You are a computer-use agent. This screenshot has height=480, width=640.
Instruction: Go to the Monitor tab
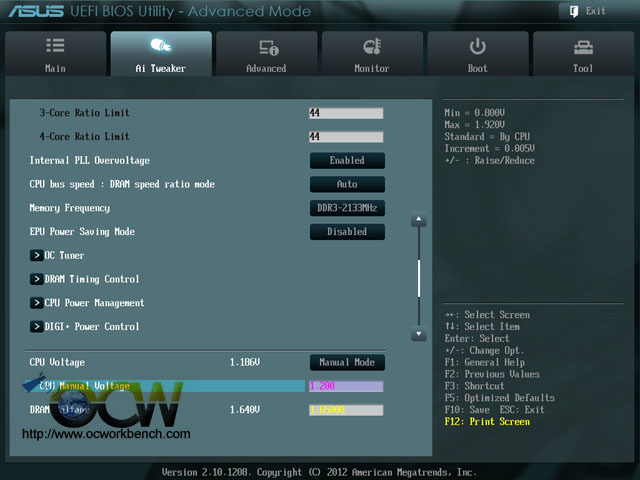[x=372, y=54]
